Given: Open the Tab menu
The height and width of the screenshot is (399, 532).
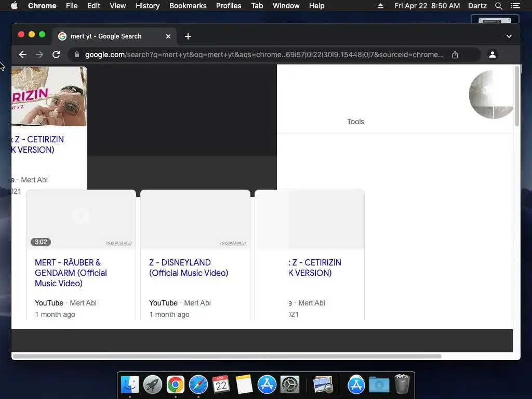Looking at the screenshot, I should coord(257,6).
